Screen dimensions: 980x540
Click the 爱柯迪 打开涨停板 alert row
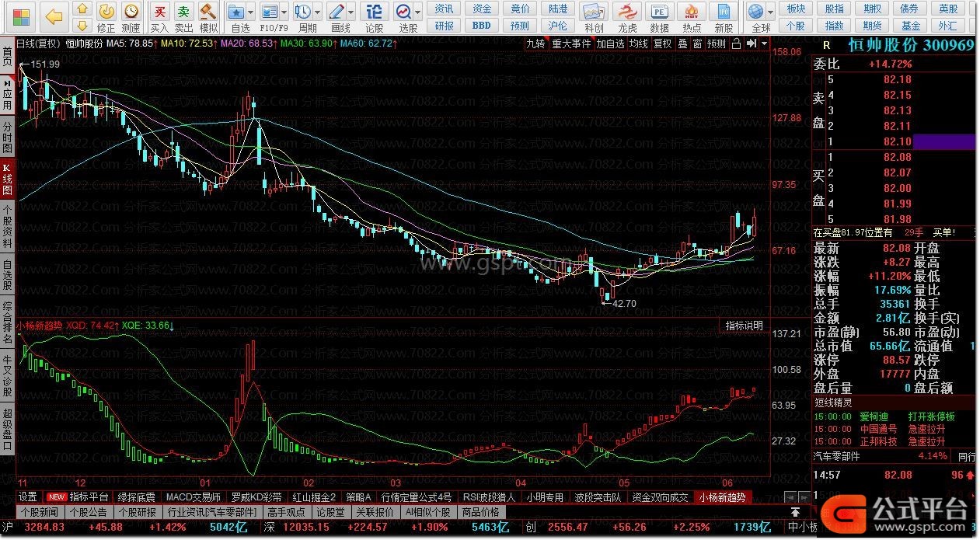tap(893, 417)
